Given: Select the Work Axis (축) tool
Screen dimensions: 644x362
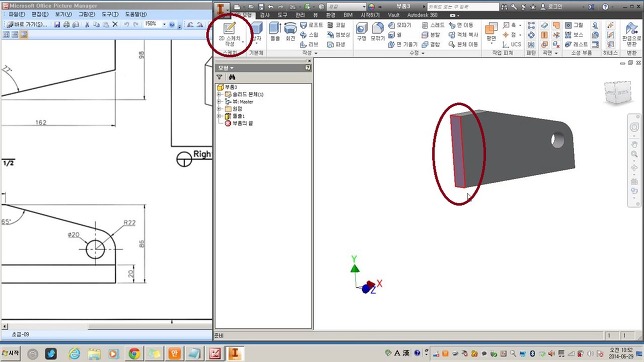Looking at the screenshot, I should (x=510, y=25).
